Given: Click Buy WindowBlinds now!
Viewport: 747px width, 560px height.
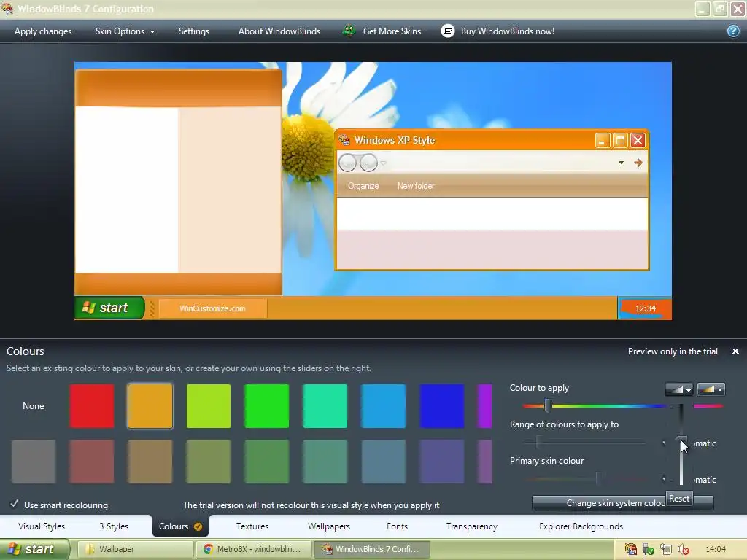Looking at the screenshot, I should tap(508, 31).
